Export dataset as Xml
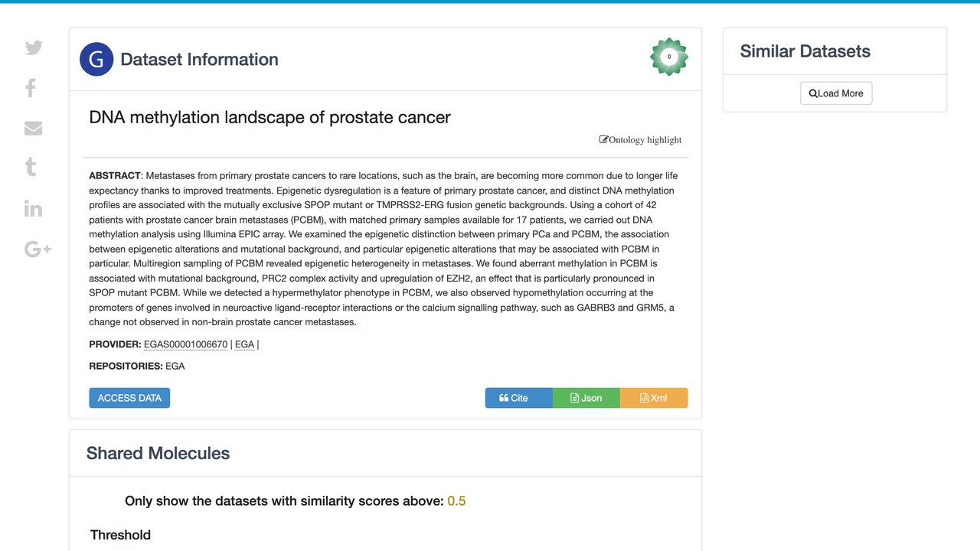 (654, 398)
